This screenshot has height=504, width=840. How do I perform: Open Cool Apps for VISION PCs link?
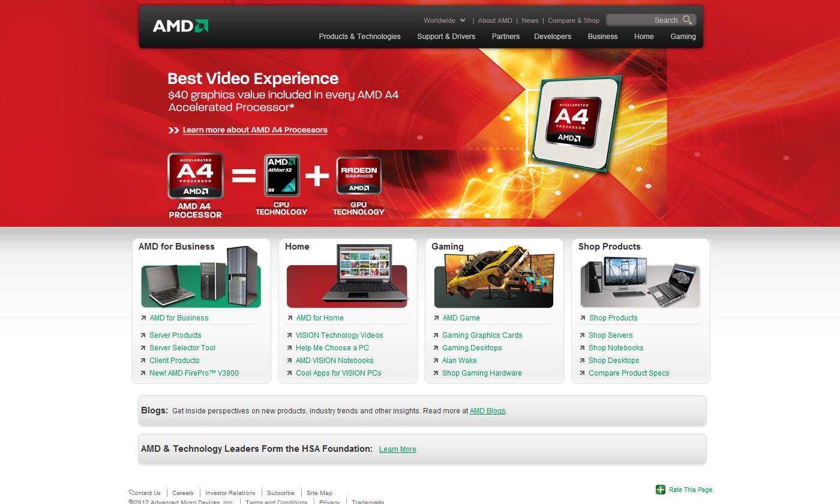338,373
